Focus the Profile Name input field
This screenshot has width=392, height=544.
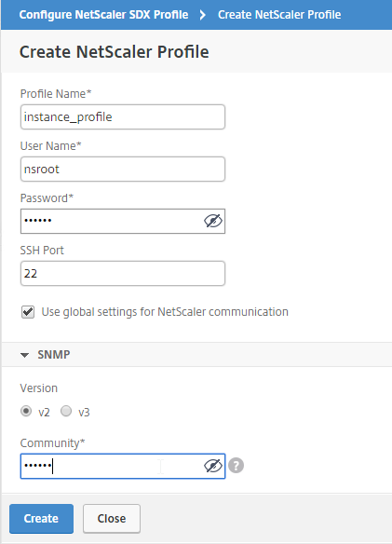pos(123,117)
